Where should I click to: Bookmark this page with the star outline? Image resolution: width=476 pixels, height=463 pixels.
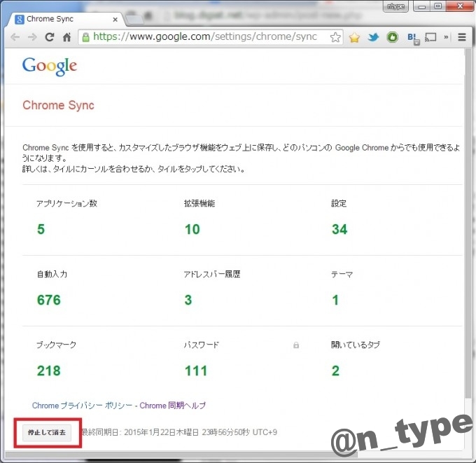coord(335,37)
